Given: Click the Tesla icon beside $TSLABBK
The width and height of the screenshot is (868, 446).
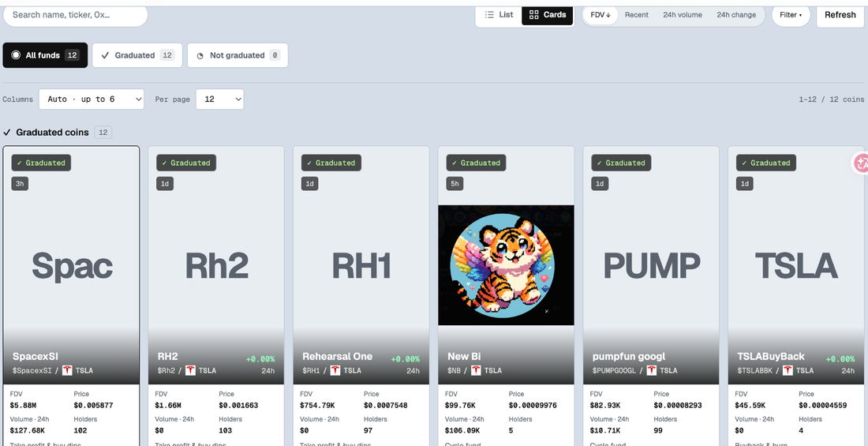Looking at the screenshot, I should point(786,371).
